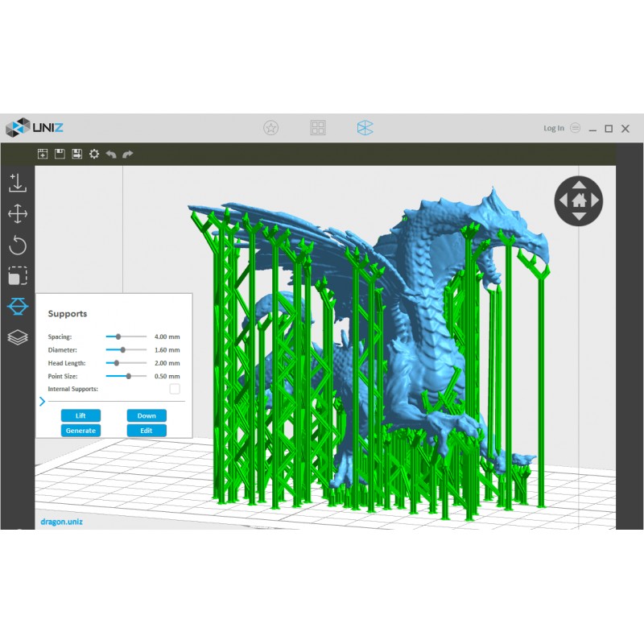This screenshot has height=644, width=644.
Task: Reset view with the home navigation button
Action: 579,200
